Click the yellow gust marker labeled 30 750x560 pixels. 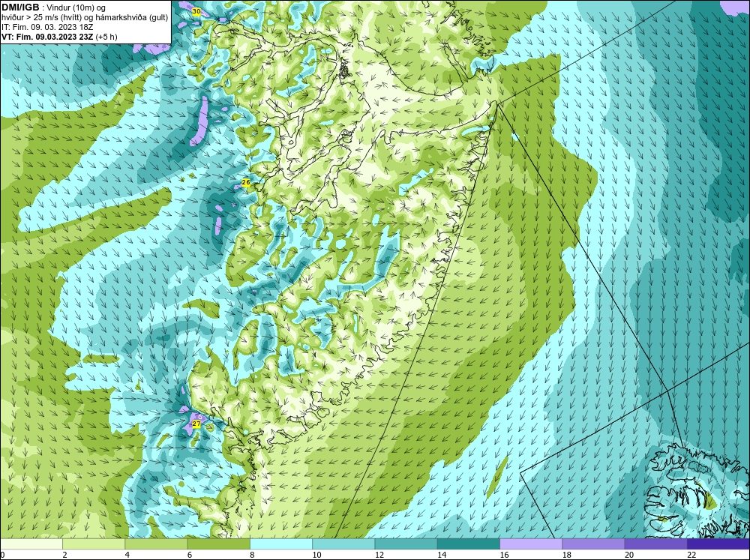coord(196,11)
